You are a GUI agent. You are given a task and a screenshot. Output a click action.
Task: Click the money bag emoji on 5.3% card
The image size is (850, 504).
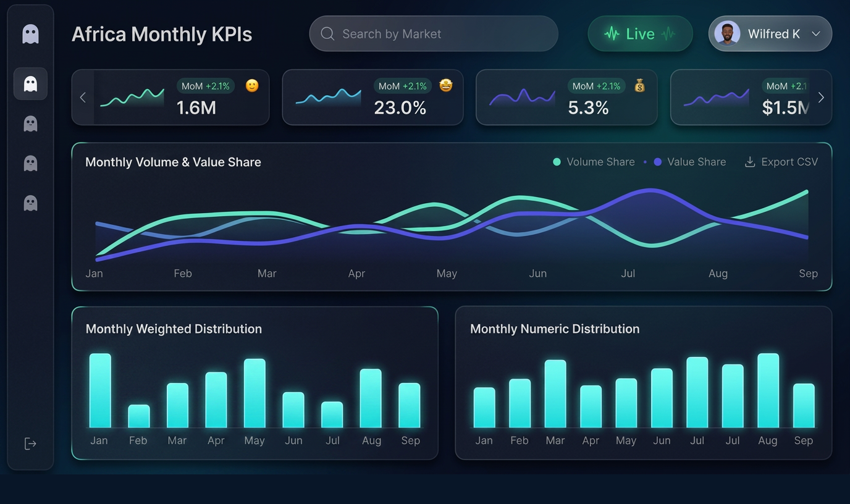click(x=639, y=86)
